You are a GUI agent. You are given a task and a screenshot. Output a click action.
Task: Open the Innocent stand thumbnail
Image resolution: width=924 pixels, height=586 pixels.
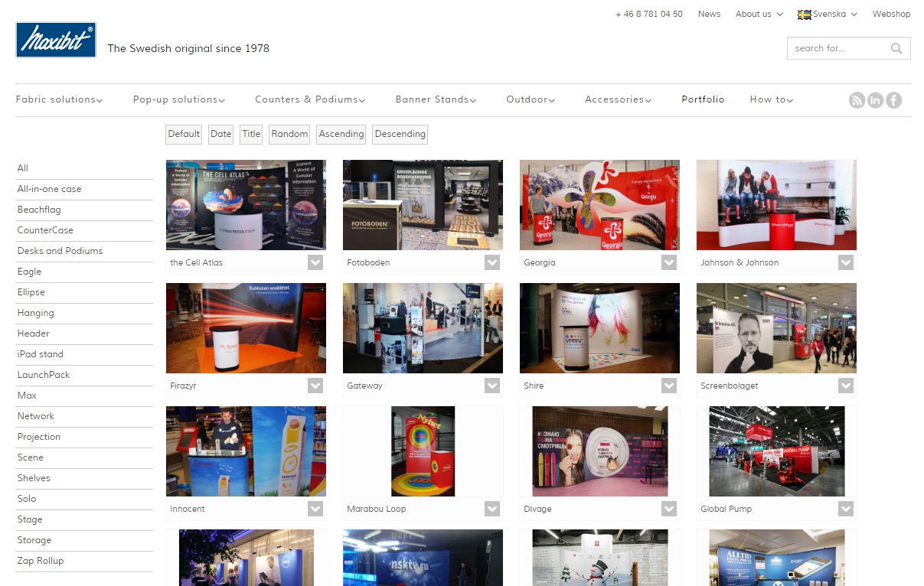click(246, 451)
